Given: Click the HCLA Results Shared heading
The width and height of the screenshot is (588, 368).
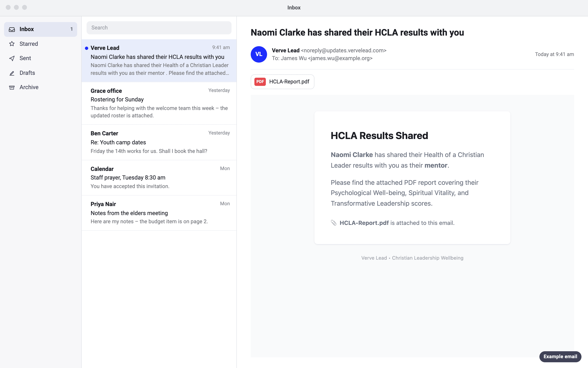Looking at the screenshot, I should click(x=379, y=136).
